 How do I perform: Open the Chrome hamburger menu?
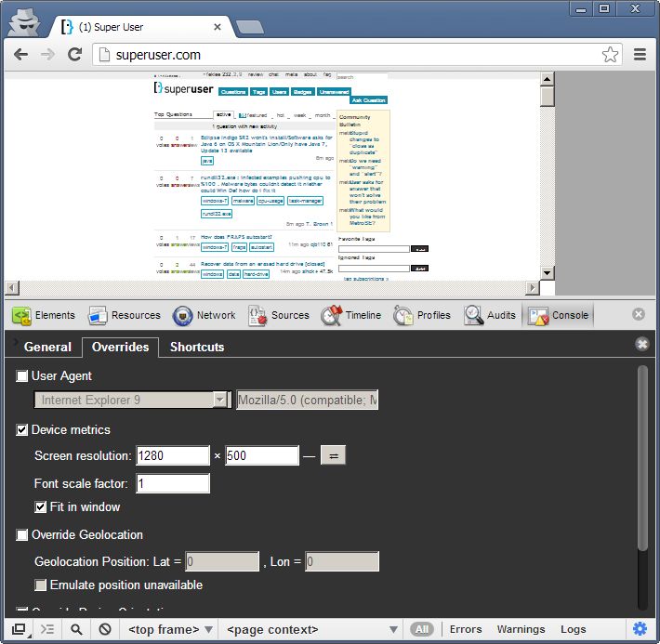pyautogui.click(x=640, y=55)
